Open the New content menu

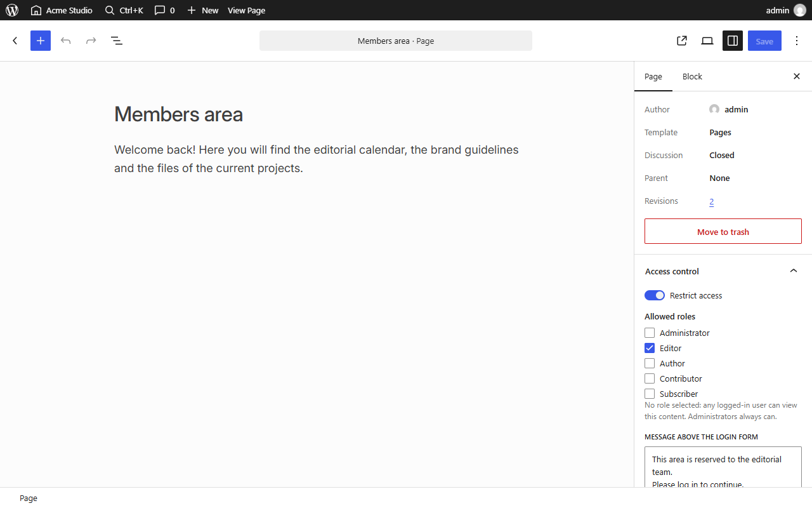click(202, 10)
